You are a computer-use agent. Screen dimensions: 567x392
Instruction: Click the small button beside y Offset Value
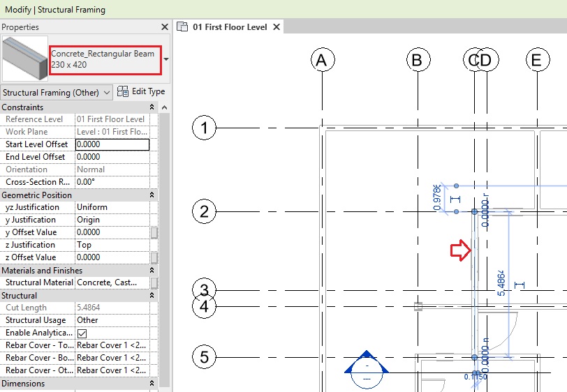pyautogui.click(x=154, y=232)
